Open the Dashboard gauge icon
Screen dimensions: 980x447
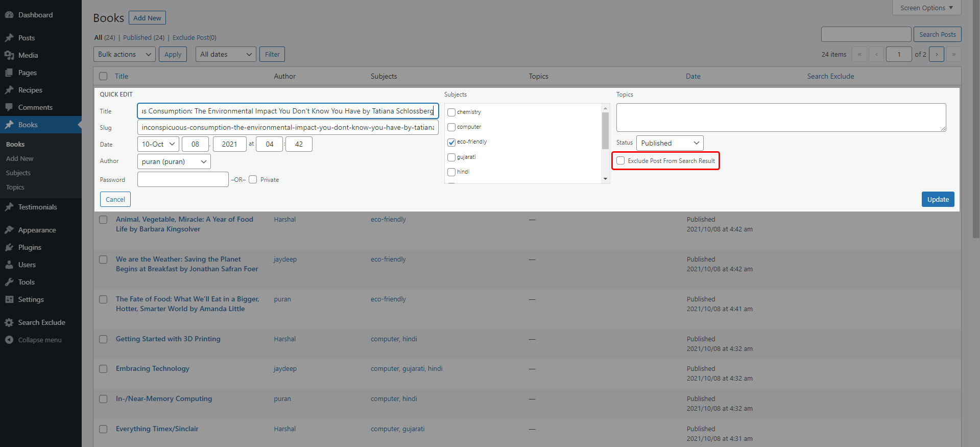9,15
